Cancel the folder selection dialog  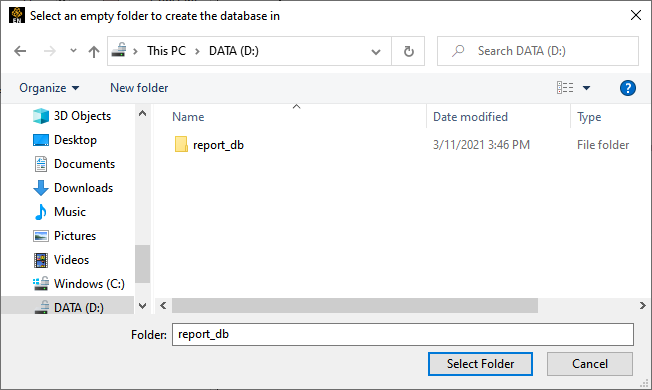(x=590, y=364)
